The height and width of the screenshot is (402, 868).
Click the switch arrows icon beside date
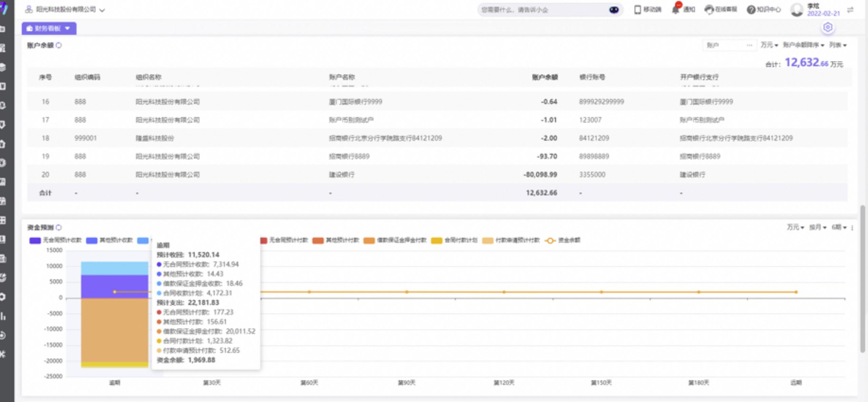(x=850, y=10)
